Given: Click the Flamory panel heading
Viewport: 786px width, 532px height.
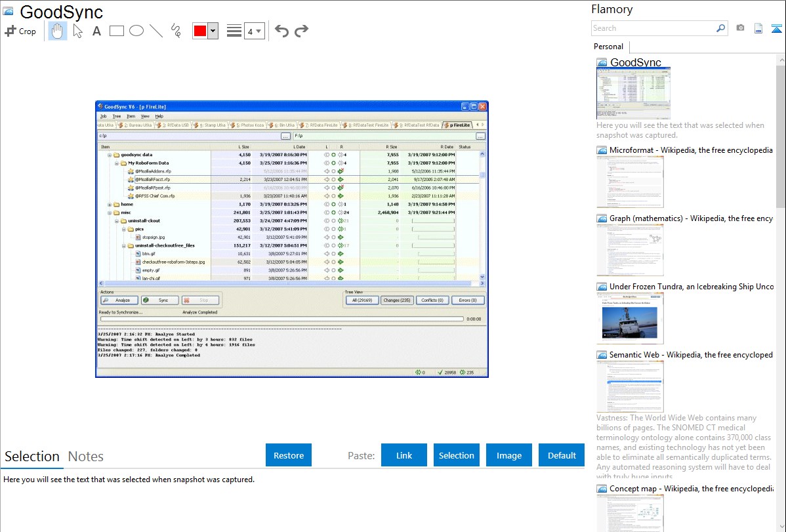Looking at the screenshot, I should coord(612,9).
